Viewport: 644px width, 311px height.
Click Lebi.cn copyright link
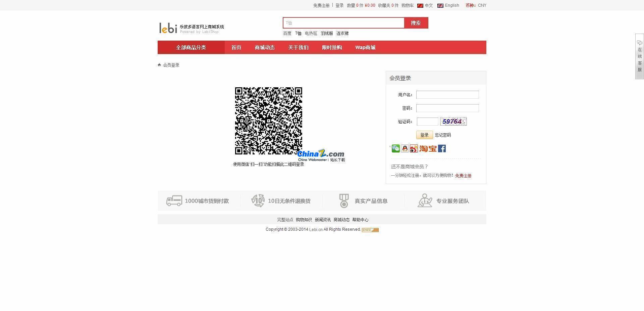pyautogui.click(x=316, y=229)
